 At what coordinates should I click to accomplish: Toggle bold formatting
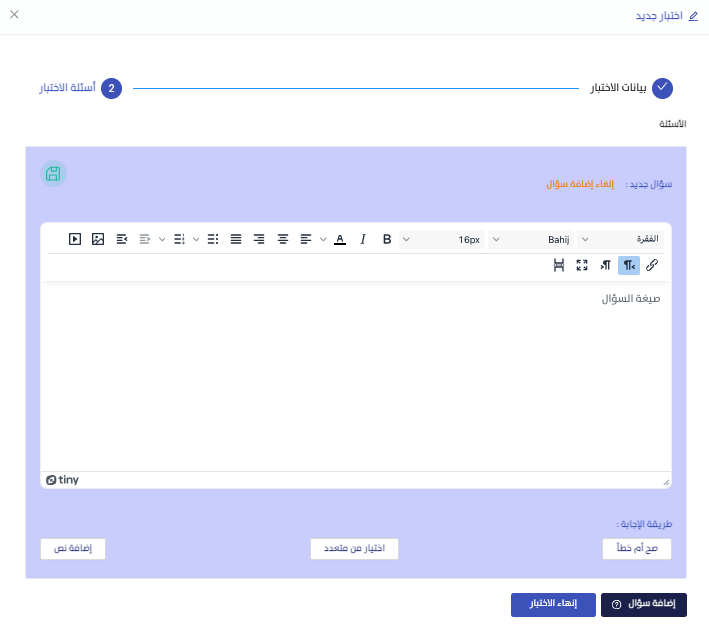pos(387,239)
